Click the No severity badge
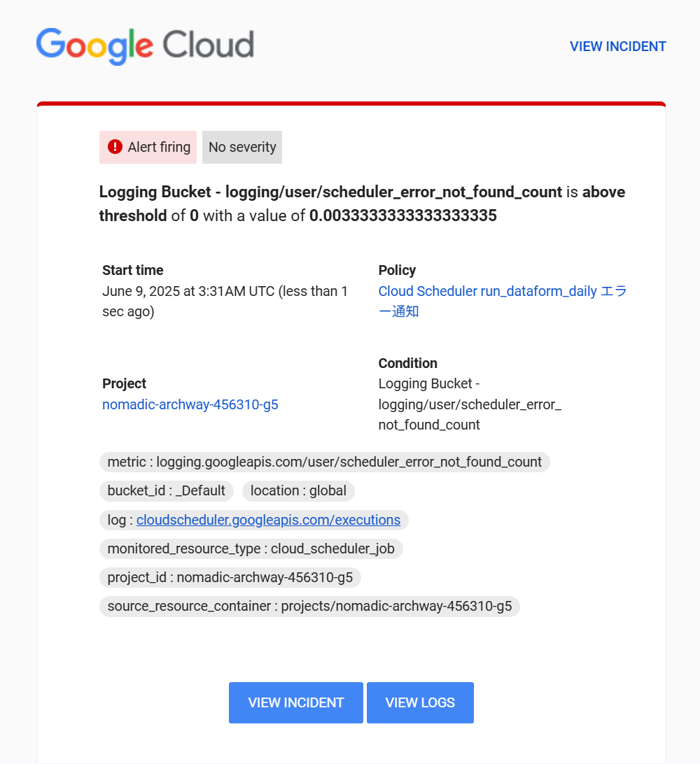 (x=242, y=147)
